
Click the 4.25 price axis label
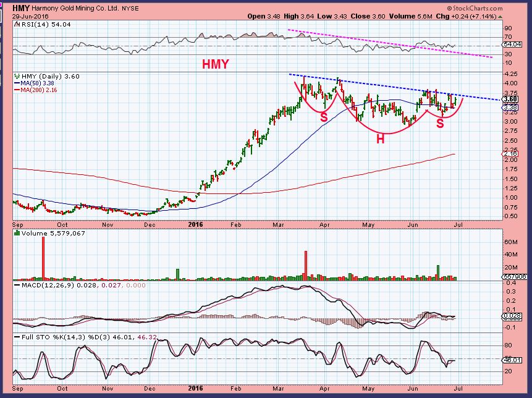511,74
